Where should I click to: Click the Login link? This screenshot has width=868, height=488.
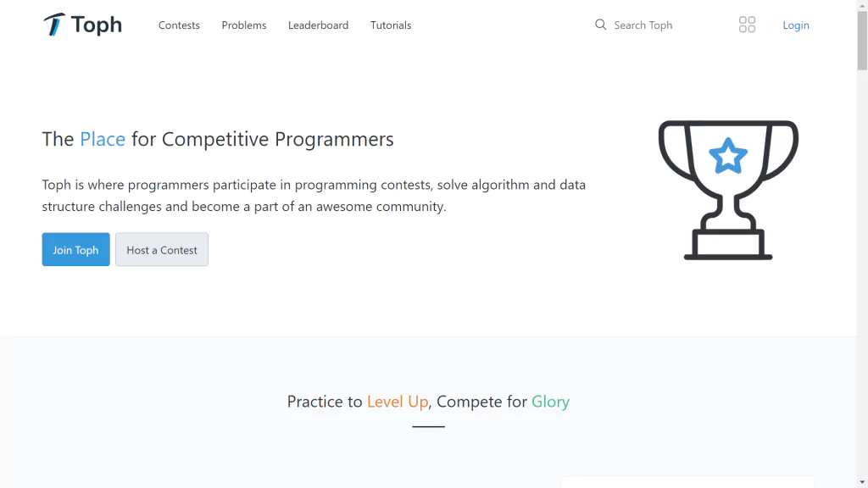[x=795, y=25]
